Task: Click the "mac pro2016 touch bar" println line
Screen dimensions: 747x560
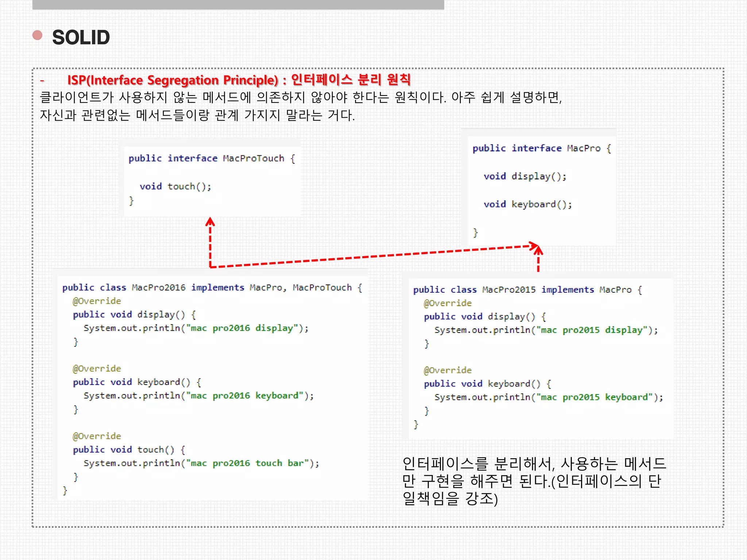Action: click(x=201, y=463)
